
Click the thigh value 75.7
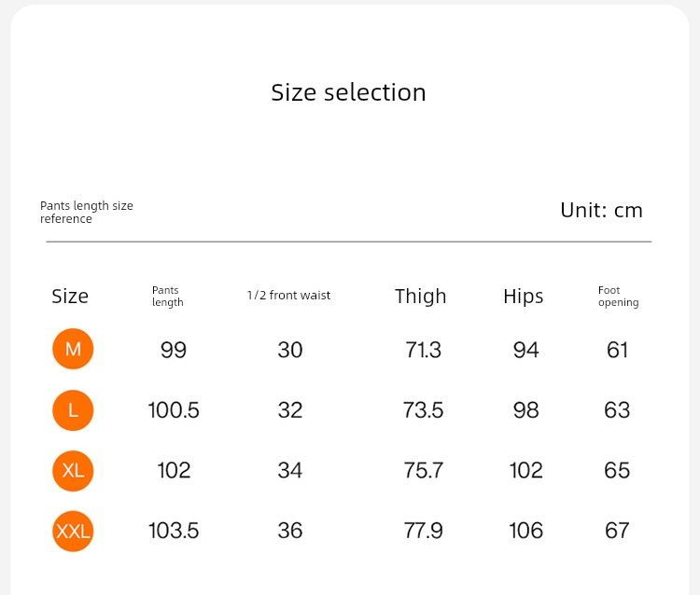(423, 470)
